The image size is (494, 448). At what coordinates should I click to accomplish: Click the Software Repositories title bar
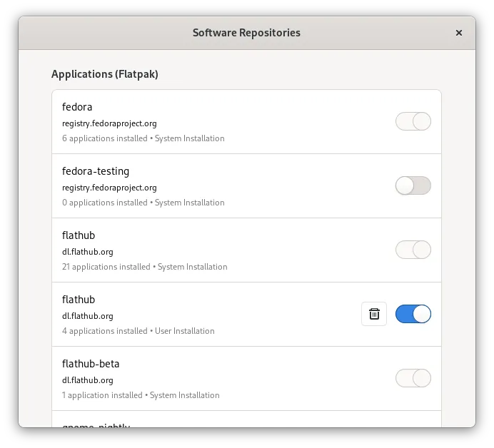point(246,33)
